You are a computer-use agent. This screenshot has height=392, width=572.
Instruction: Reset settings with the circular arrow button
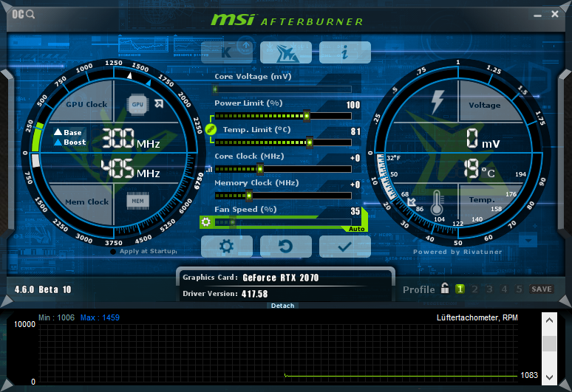point(286,247)
